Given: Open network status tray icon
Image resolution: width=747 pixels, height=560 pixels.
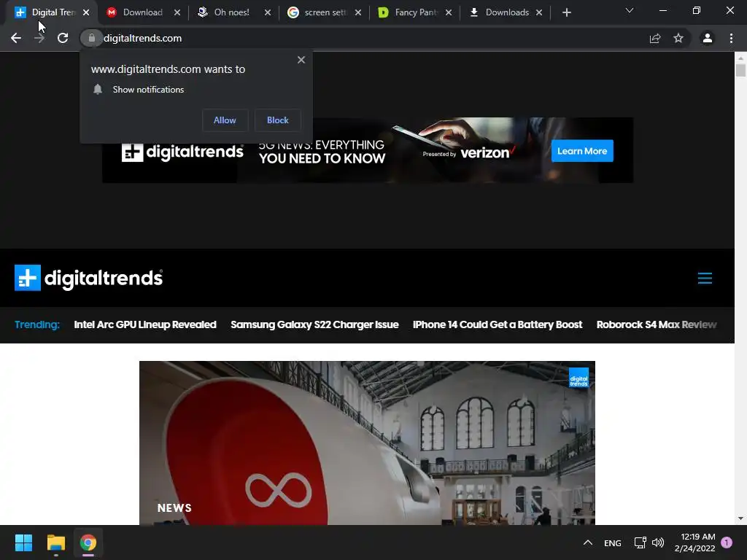Looking at the screenshot, I should click(640, 542).
